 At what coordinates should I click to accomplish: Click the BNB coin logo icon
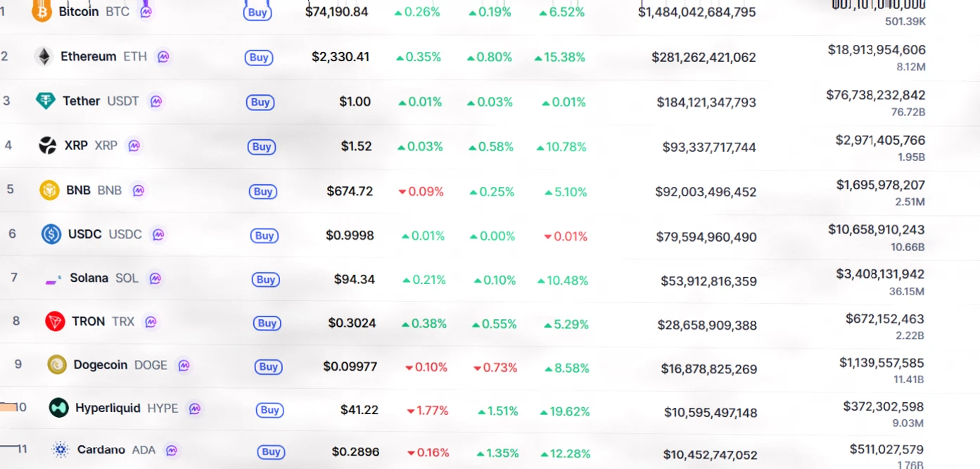pos(49,190)
